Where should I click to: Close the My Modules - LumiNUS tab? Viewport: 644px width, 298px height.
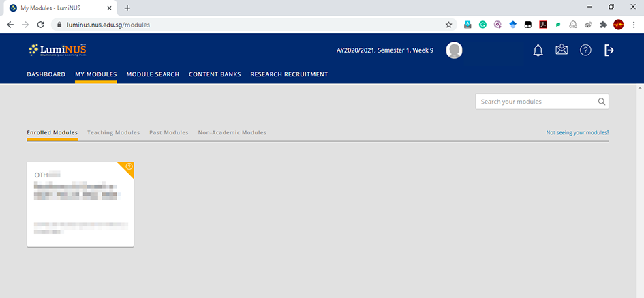(x=109, y=8)
